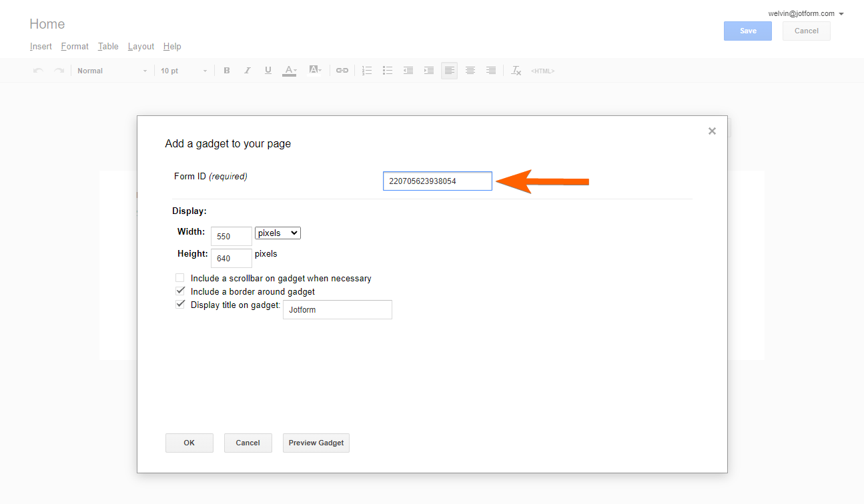Click the remove formatting icon
The image size is (864, 504).
pos(516,71)
